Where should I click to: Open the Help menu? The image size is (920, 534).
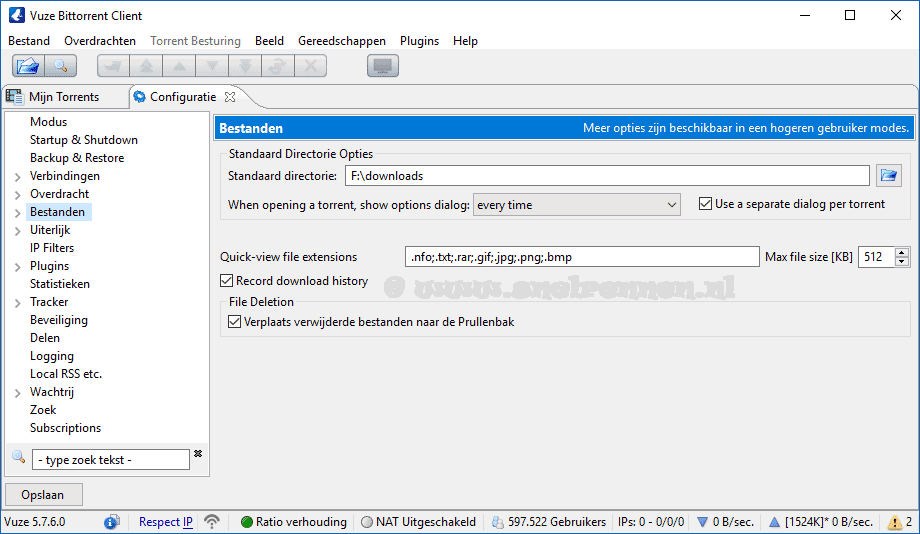(465, 40)
